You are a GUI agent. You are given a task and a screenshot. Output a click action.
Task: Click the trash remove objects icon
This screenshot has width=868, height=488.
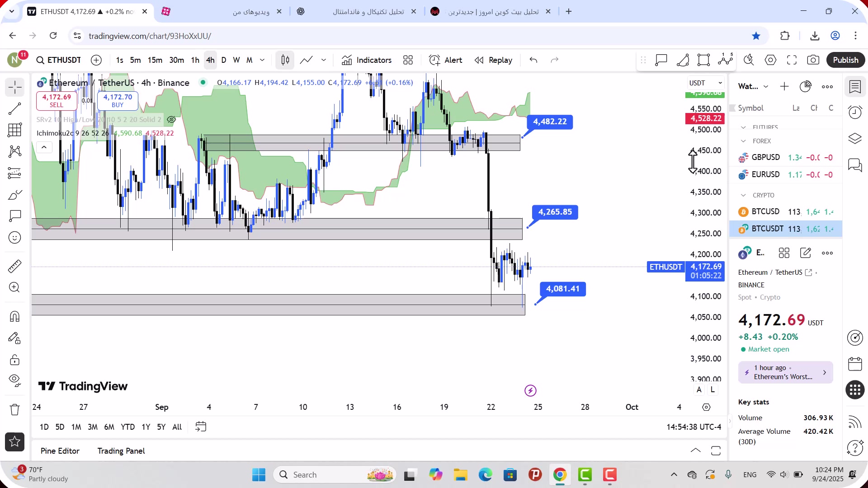coord(14,410)
